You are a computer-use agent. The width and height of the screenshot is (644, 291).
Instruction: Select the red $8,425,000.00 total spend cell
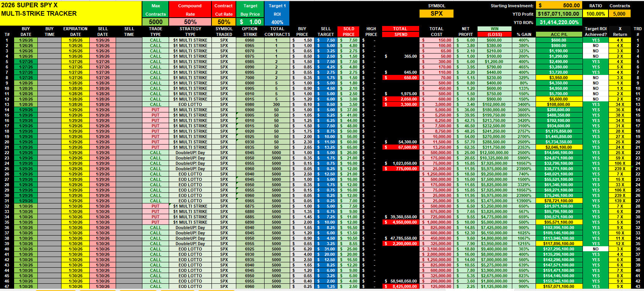click(x=400, y=286)
